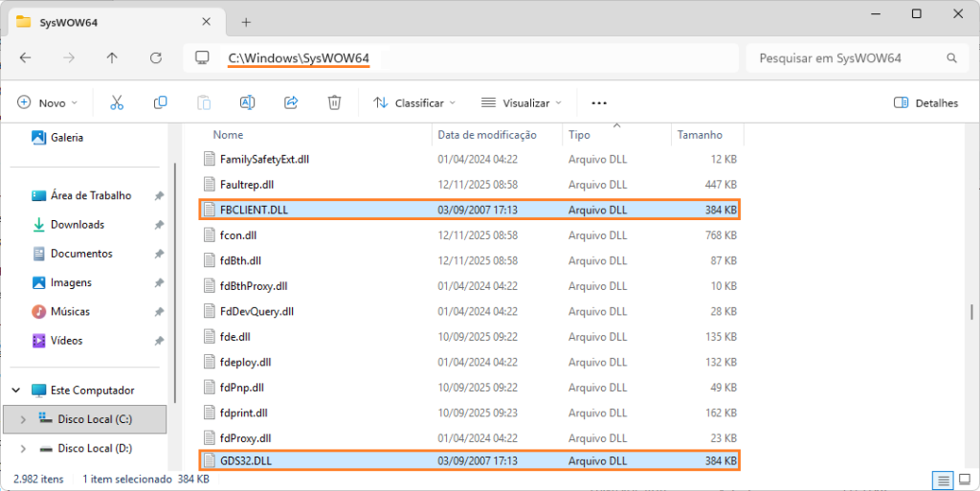Click the Delete trash can icon
The height and width of the screenshot is (491, 980).
tap(334, 102)
